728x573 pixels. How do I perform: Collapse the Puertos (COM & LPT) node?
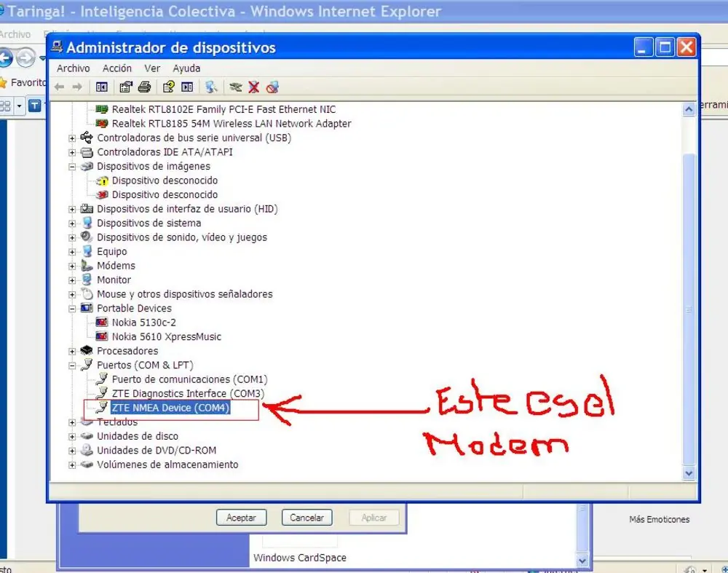pos(72,365)
